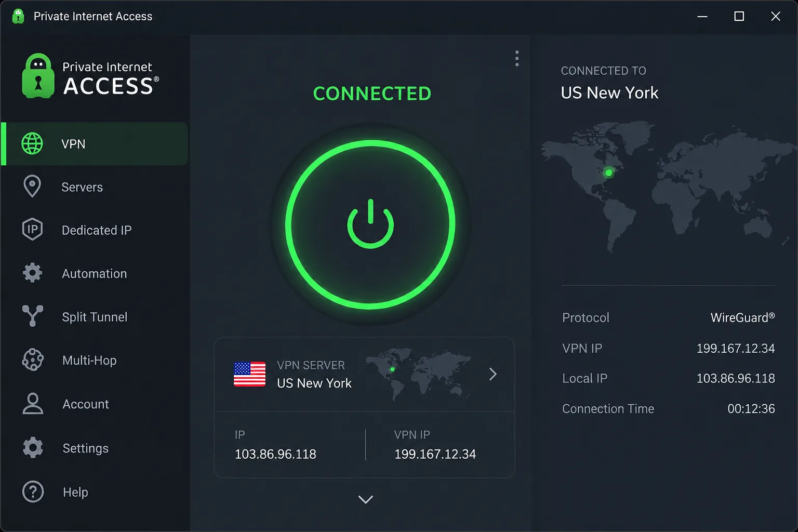Open the Multi-Hop section
The height and width of the screenshot is (532, 798).
coord(95,360)
